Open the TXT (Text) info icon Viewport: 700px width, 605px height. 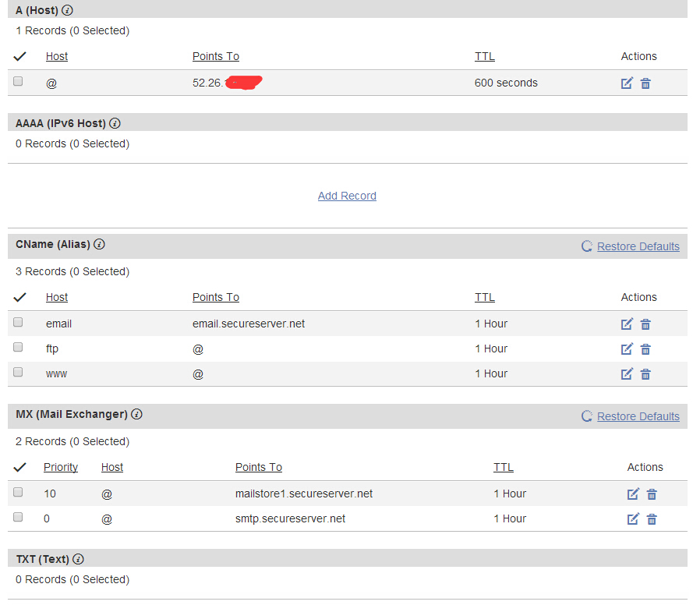click(78, 559)
